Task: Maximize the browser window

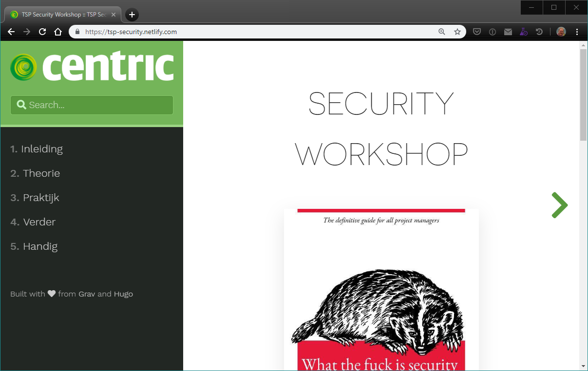Action: (x=554, y=7)
